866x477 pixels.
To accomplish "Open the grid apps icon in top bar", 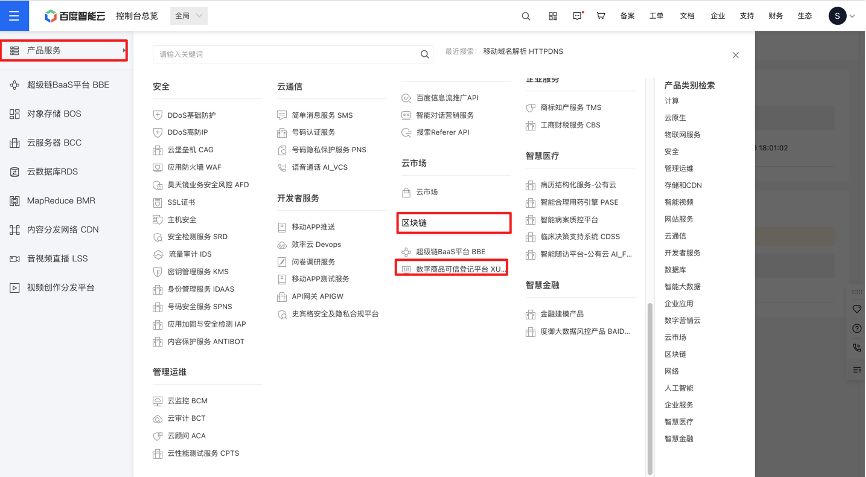I will [553, 16].
